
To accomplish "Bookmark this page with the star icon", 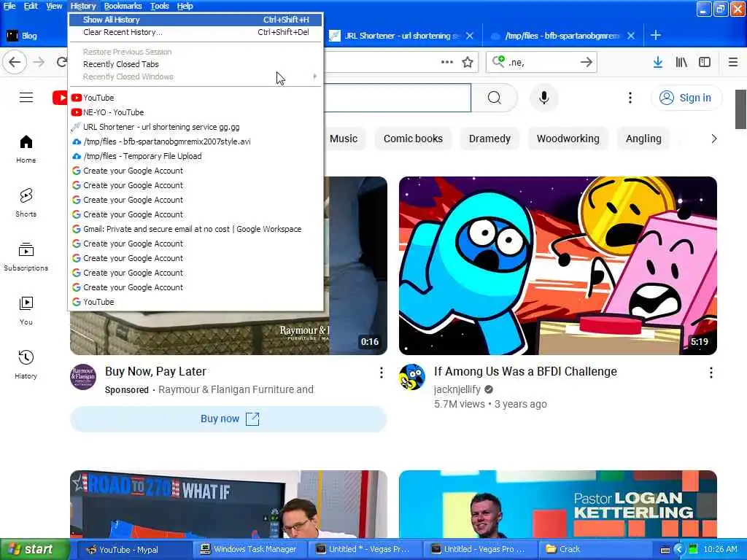I will coord(468,62).
